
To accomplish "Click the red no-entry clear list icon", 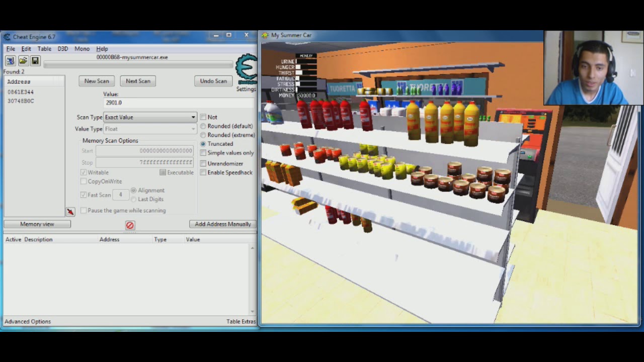I will (x=130, y=225).
